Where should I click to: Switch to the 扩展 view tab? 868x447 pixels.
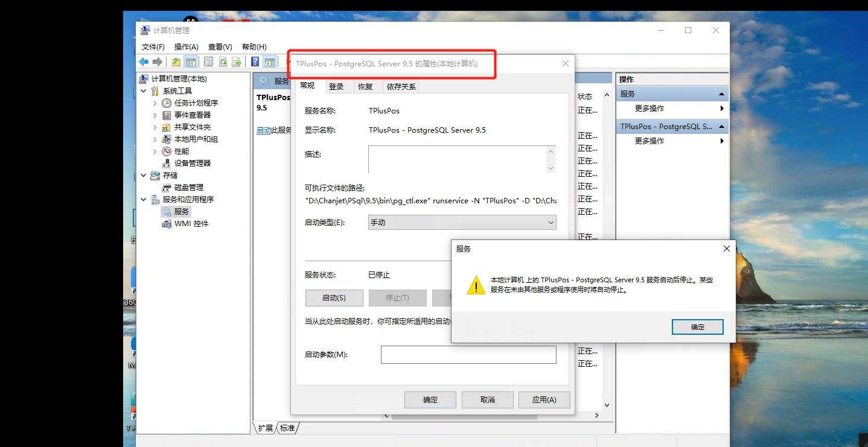tap(266, 428)
